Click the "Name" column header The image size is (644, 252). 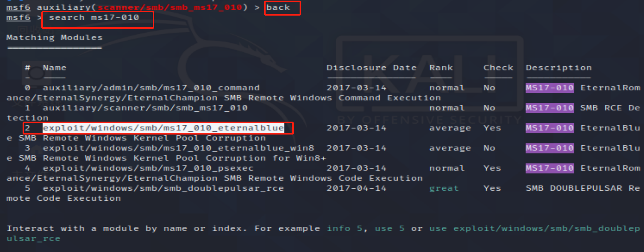point(55,68)
